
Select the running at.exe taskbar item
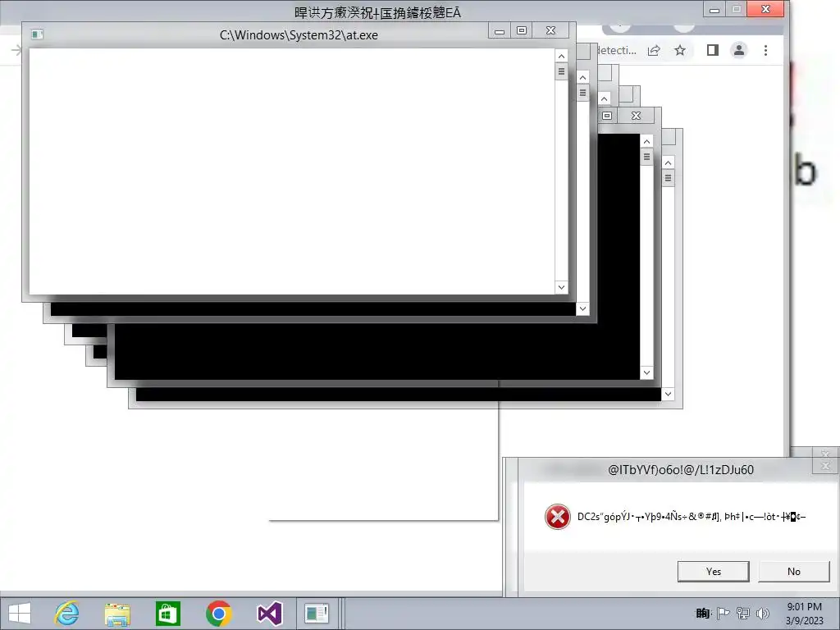click(x=317, y=614)
